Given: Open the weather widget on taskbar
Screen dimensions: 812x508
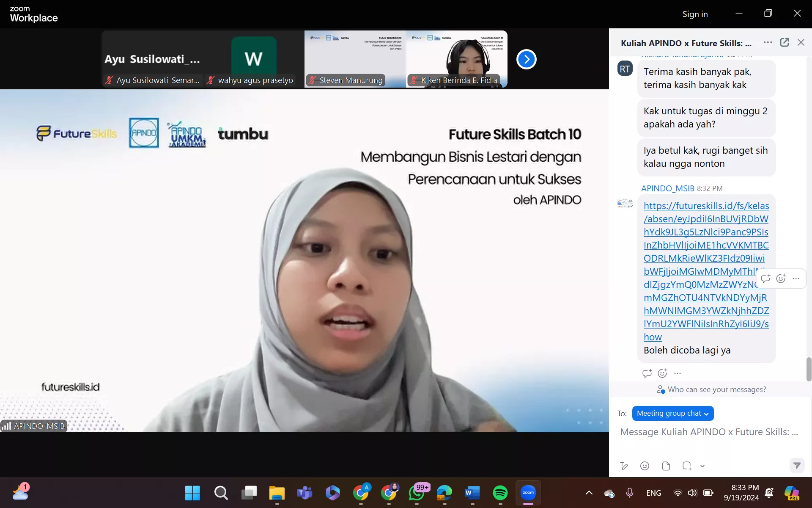Looking at the screenshot, I should [x=20, y=492].
